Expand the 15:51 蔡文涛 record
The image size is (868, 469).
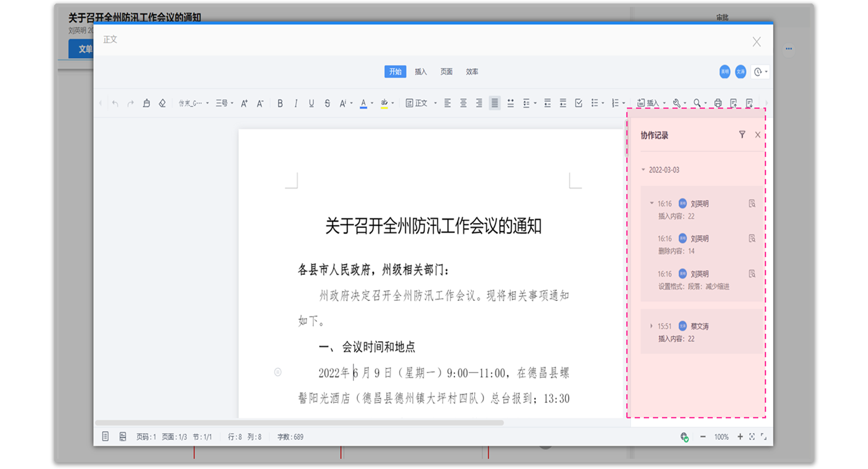click(651, 326)
